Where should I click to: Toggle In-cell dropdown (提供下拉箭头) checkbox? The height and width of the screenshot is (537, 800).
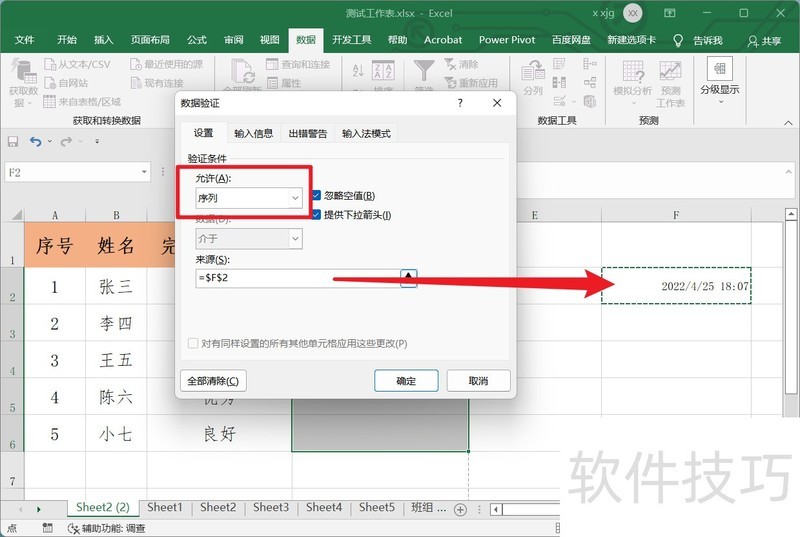point(316,215)
